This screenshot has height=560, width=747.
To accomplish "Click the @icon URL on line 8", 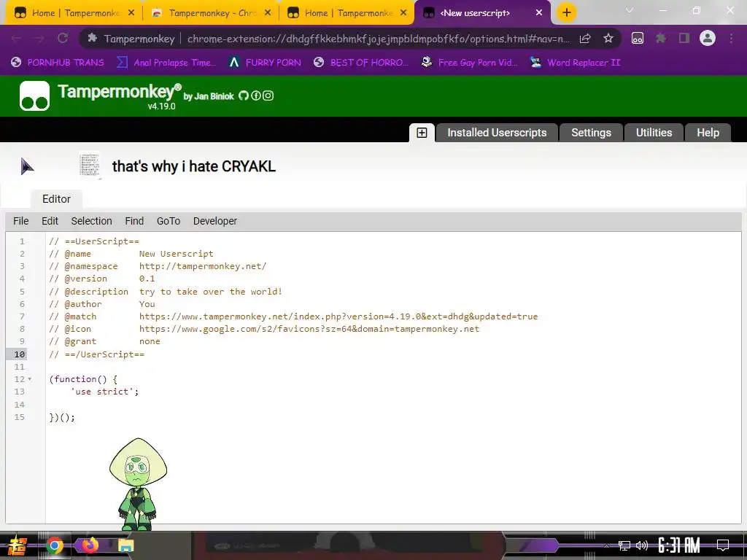I will tap(309, 329).
